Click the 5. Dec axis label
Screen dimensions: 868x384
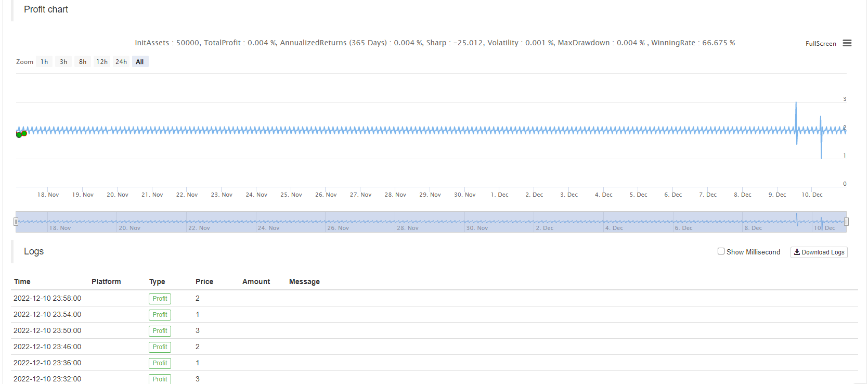click(638, 195)
